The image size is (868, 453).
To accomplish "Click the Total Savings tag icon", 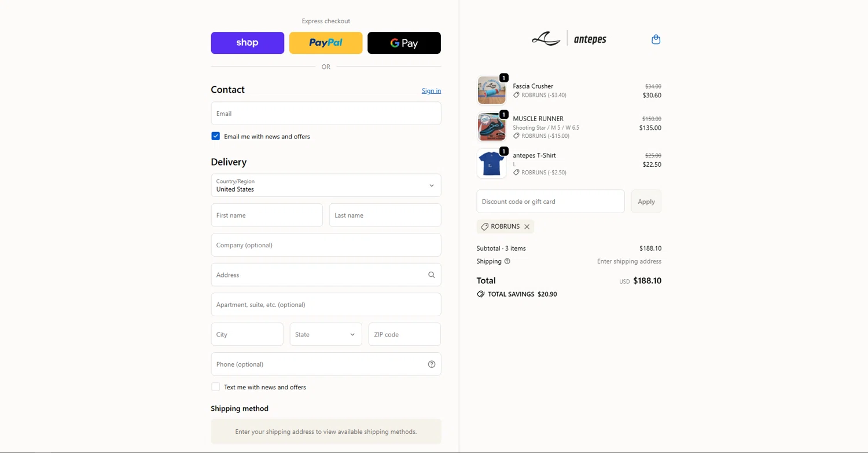I will (x=480, y=294).
